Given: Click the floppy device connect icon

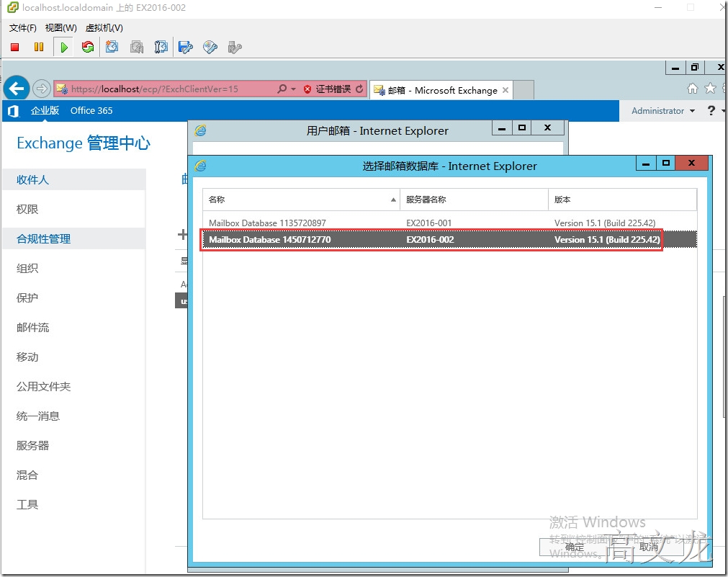Looking at the screenshot, I should tap(186, 47).
